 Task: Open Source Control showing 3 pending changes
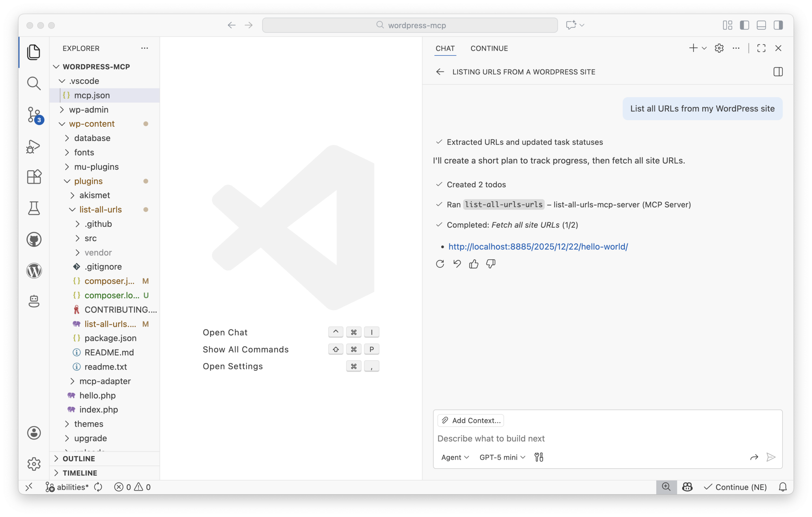(x=34, y=115)
